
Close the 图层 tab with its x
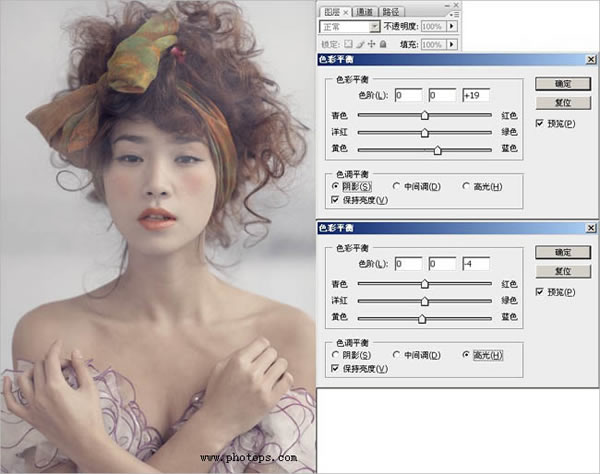point(346,11)
